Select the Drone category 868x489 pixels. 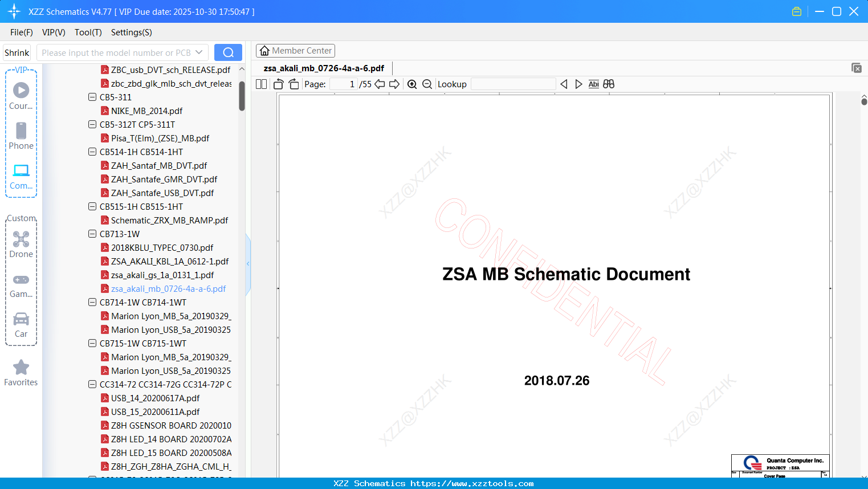point(21,244)
